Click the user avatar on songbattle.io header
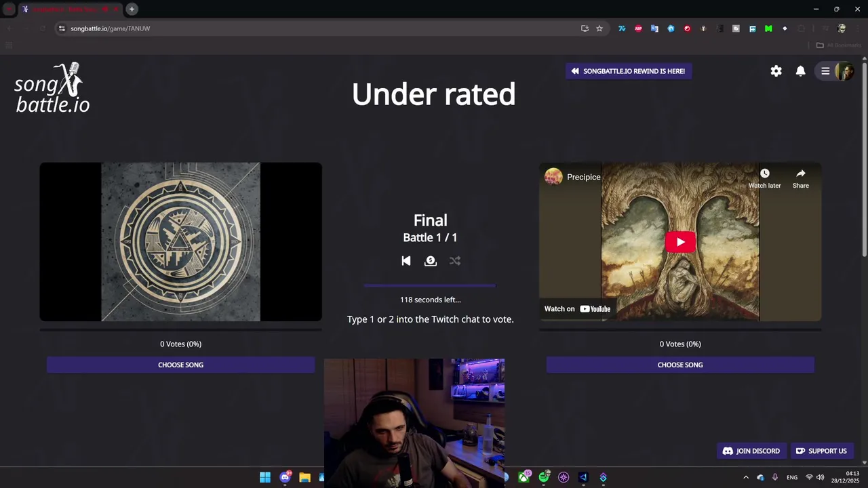 tap(844, 71)
